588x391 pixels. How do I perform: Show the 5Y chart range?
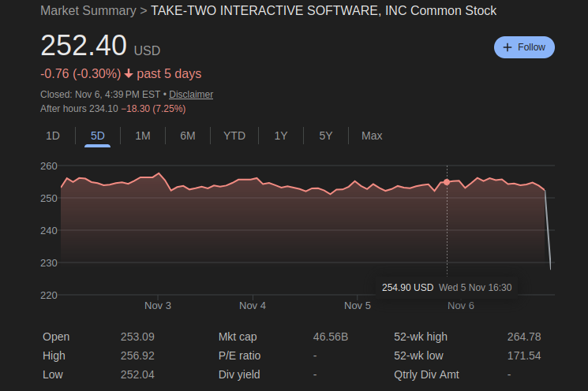[x=326, y=136]
